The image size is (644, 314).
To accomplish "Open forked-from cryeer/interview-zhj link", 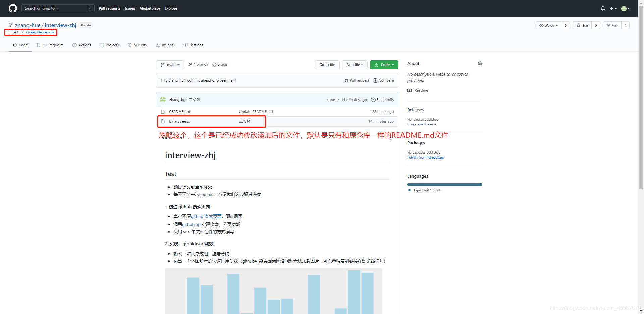I will [x=40, y=32].
